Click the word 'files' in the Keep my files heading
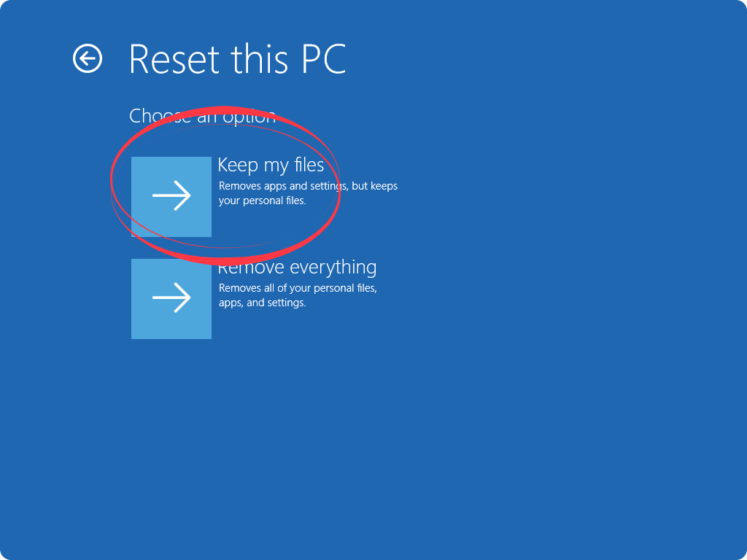Image resolution: width=747 pixels, height=560 pixels. point(309,165)
